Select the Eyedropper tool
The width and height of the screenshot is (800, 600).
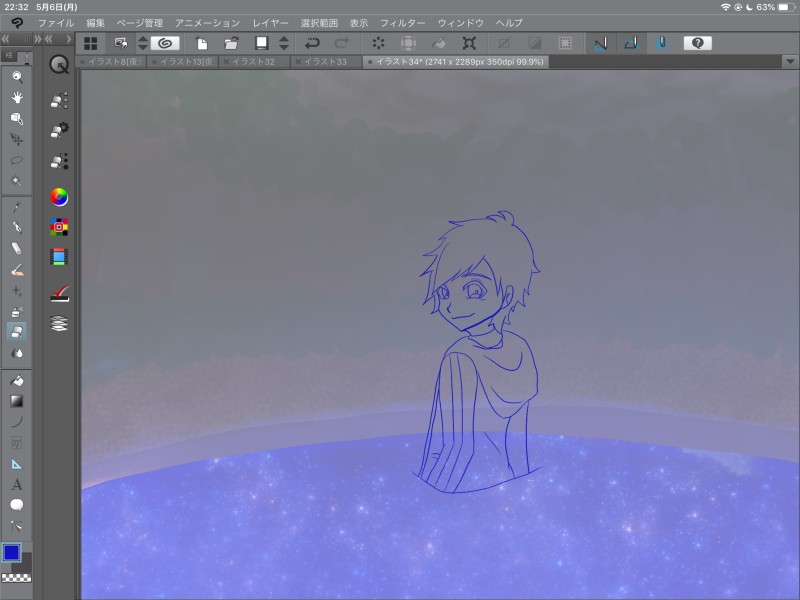click(x=17, y=207)
